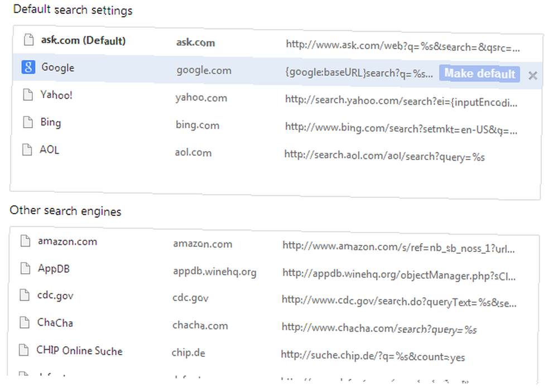Click the search.aol.com query URL
This screenshot has width=558, height=392.
click(384, 156)
